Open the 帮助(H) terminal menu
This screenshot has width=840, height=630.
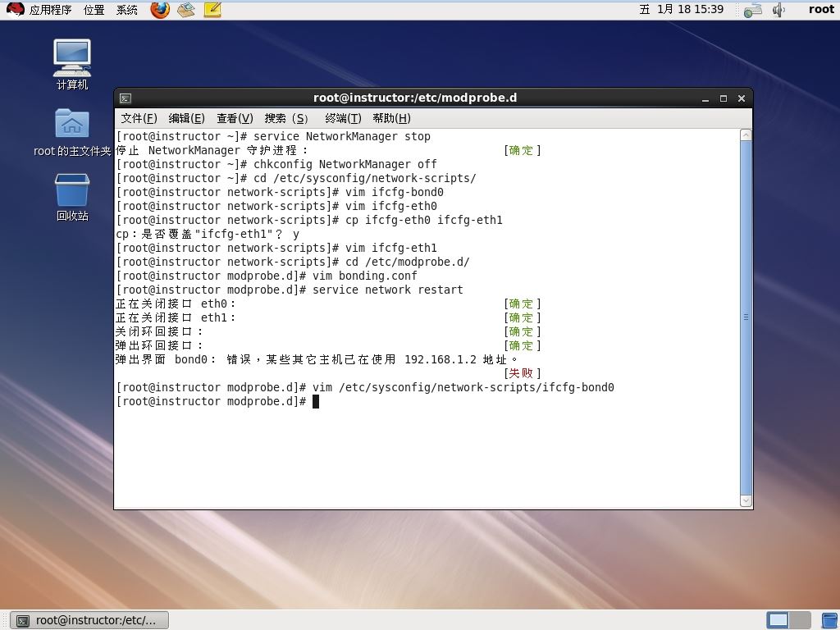(391, 118)
